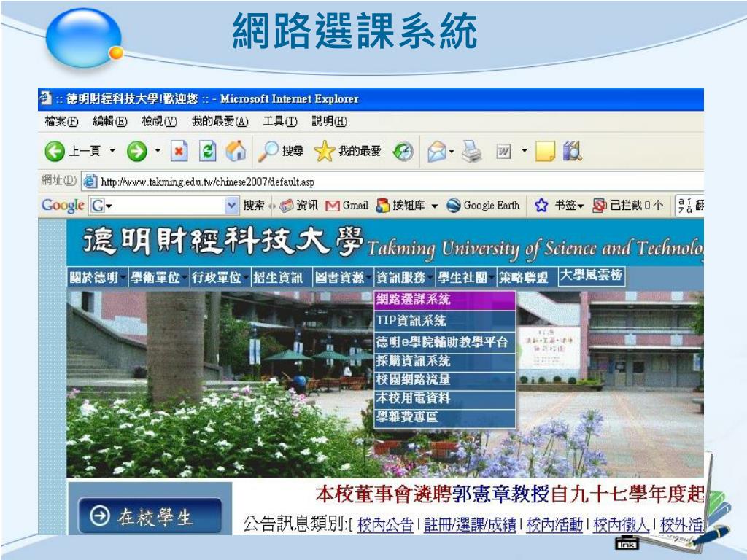The height and width of the screenshot is (560, 747).
Task: Open the 招生資訊 navigation tab
Action: coord(281,277)
